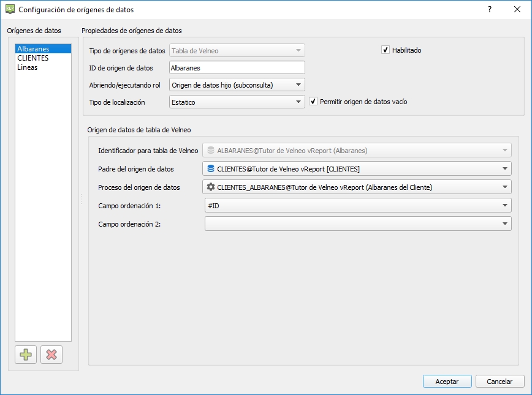Expand the Proceso del origen de datos dropdown
The height and width of the screenshot is (395, 532).
357,187
